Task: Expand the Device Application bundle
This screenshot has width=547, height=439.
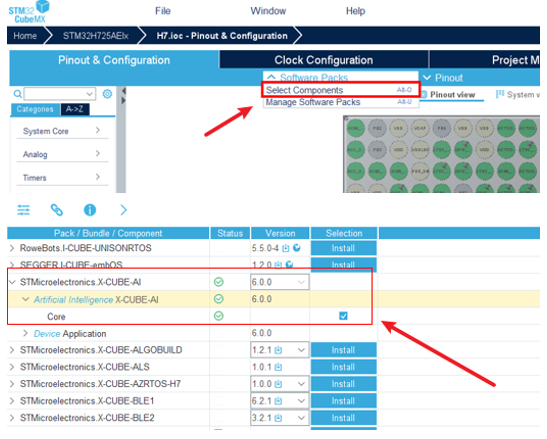Action: 25,333
